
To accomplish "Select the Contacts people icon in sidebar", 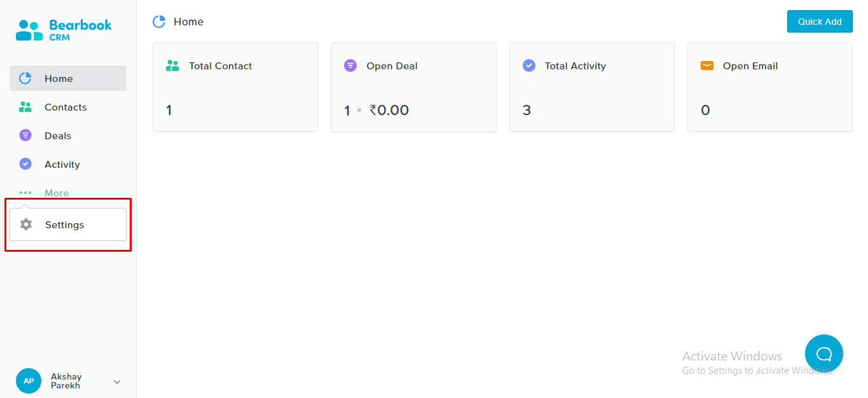I will point(25,107).
